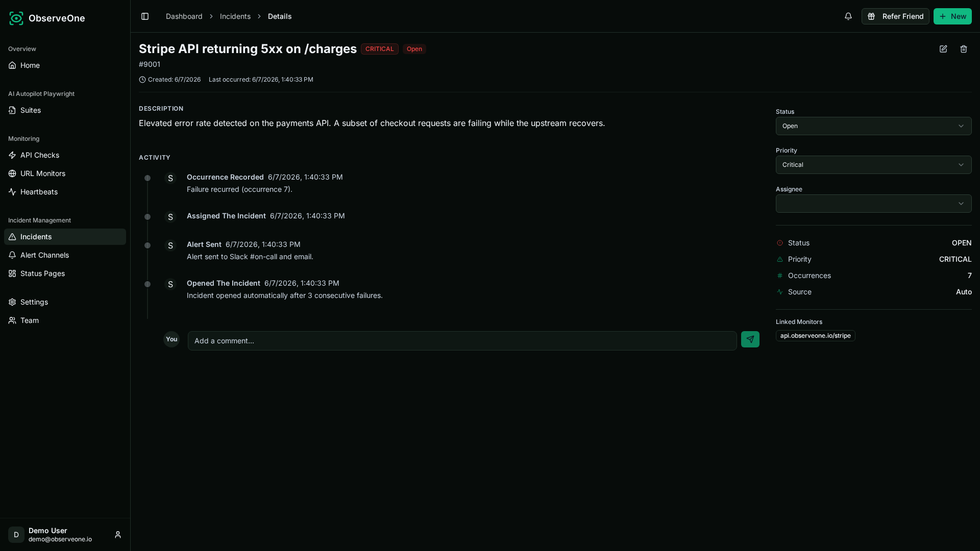Select Incidents in sidebar
The image size is (980, 551).
tap(65, 237)
